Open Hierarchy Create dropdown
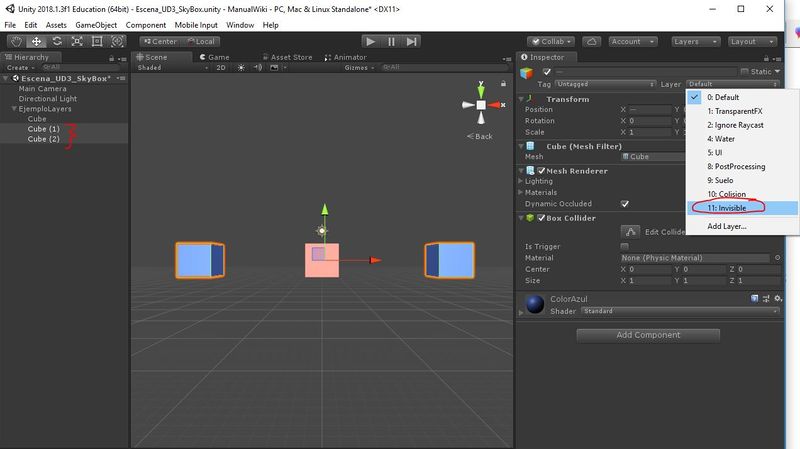 (x=20, y=67)
